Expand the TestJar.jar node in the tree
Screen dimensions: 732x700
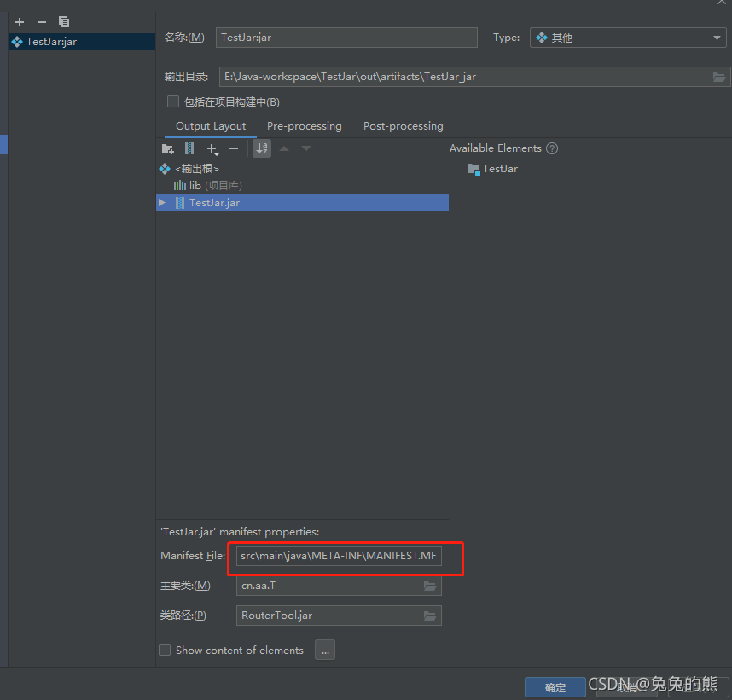162,203
